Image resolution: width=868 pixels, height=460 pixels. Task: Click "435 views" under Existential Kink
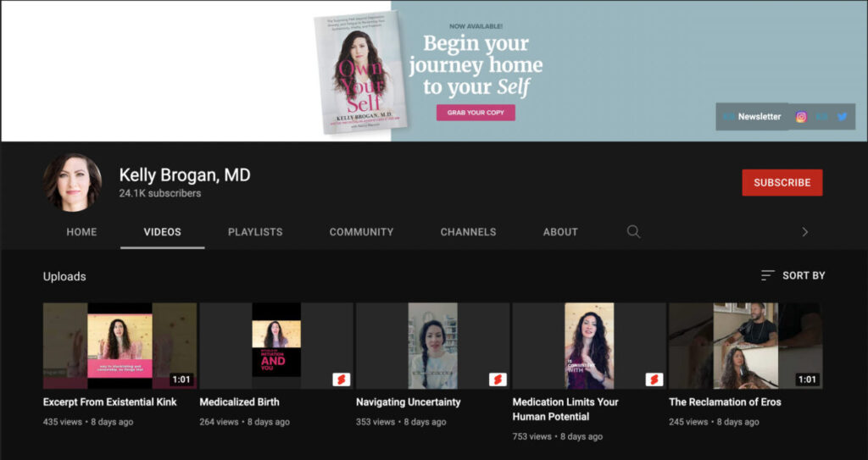[63, 422]
